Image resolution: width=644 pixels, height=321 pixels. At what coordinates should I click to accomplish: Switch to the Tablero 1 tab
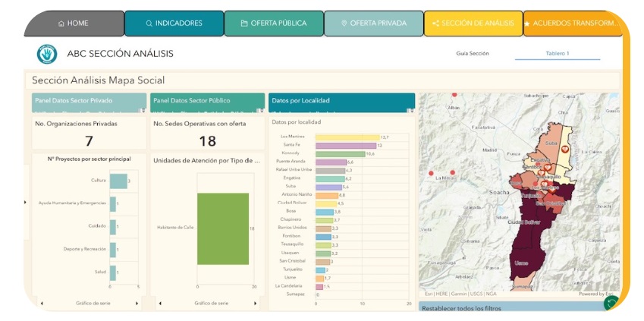pyautogui.click(x=557, y=54)
